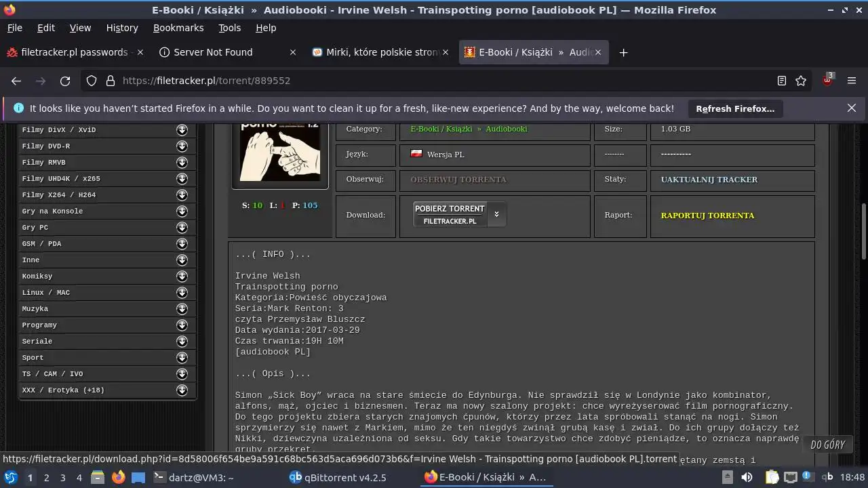Expand TS / CAM / IVO category arrow

182,373
